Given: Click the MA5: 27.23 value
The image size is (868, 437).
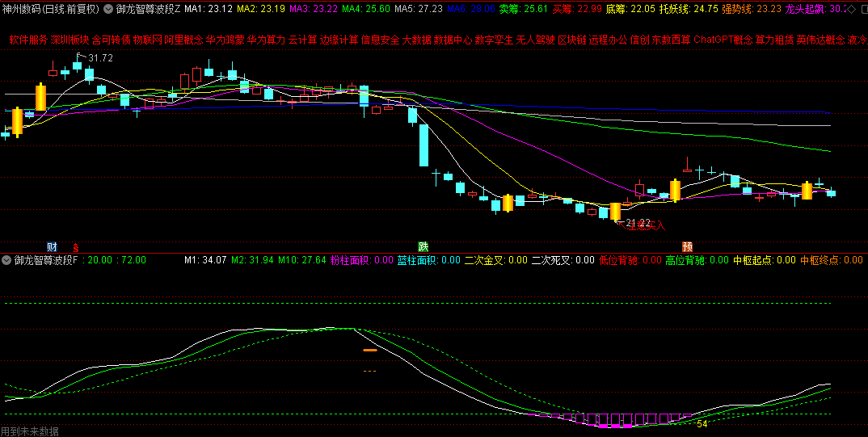Looking at the screenshot, I should (x=419, y=9).
